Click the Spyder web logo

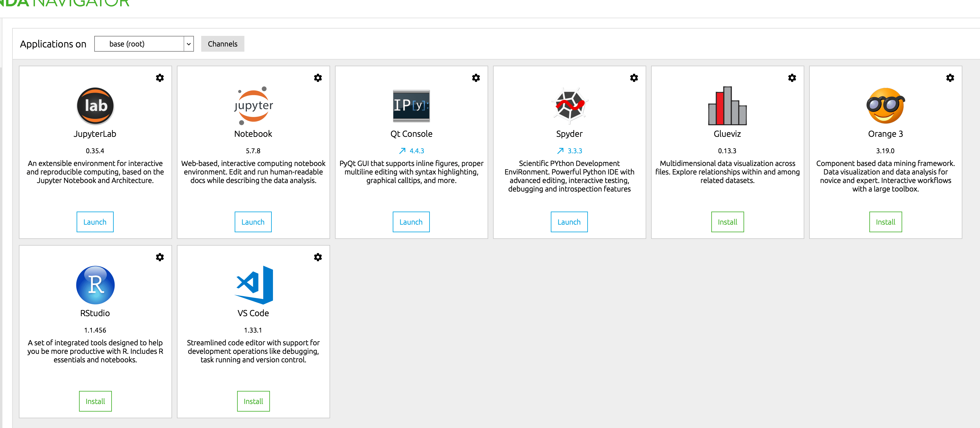point(570,106)
